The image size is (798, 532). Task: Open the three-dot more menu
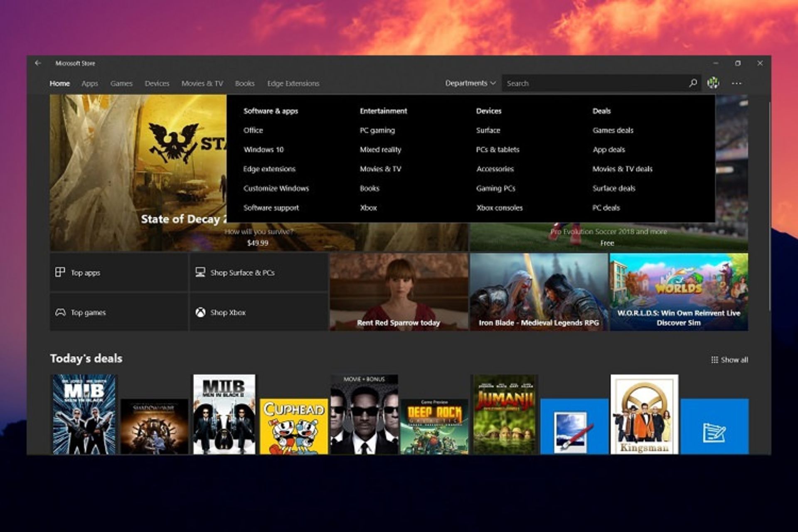(x=736, y=83)
